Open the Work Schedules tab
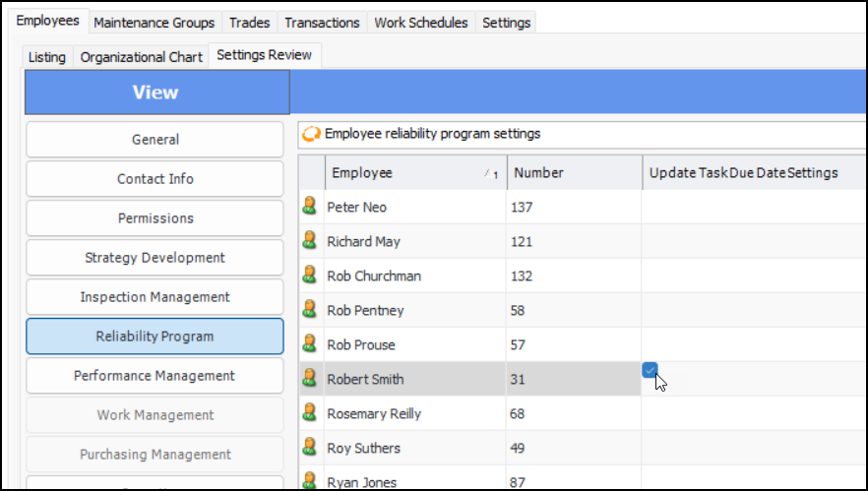868x491 pixels. 421,23
